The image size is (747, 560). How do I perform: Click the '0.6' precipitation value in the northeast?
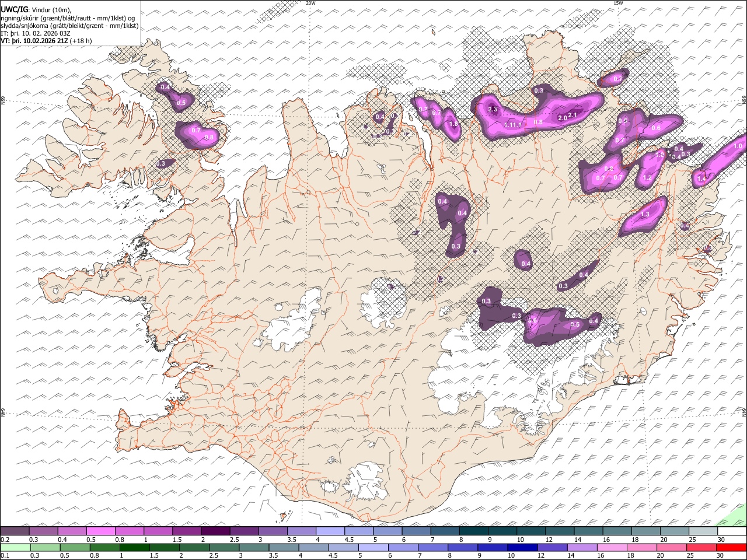(x=656, y=128)
